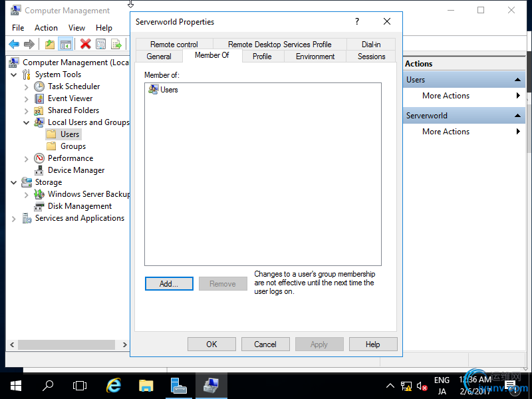Click the Export List toolbar icon
This screenshot has height=399, width=532.
116,44
